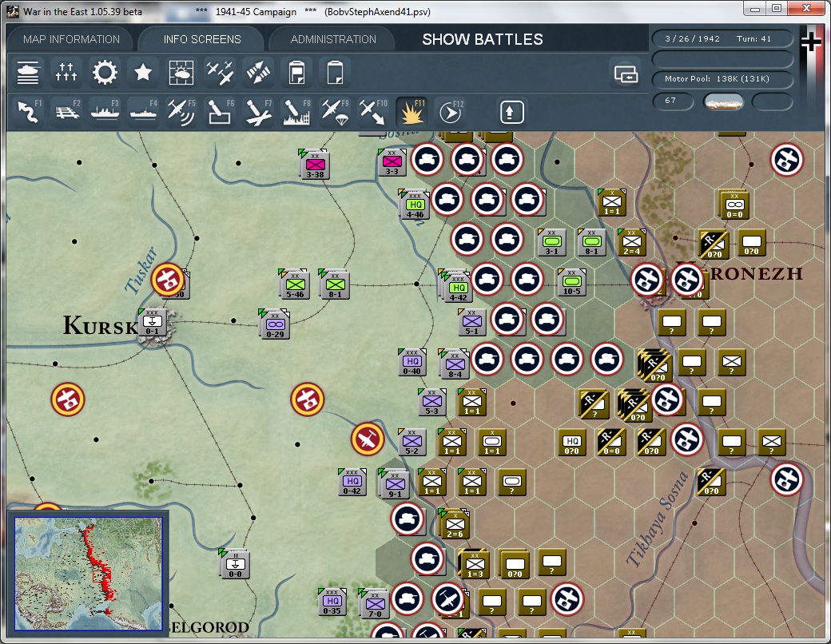Select F5 air recon mode

pos(181,112)
